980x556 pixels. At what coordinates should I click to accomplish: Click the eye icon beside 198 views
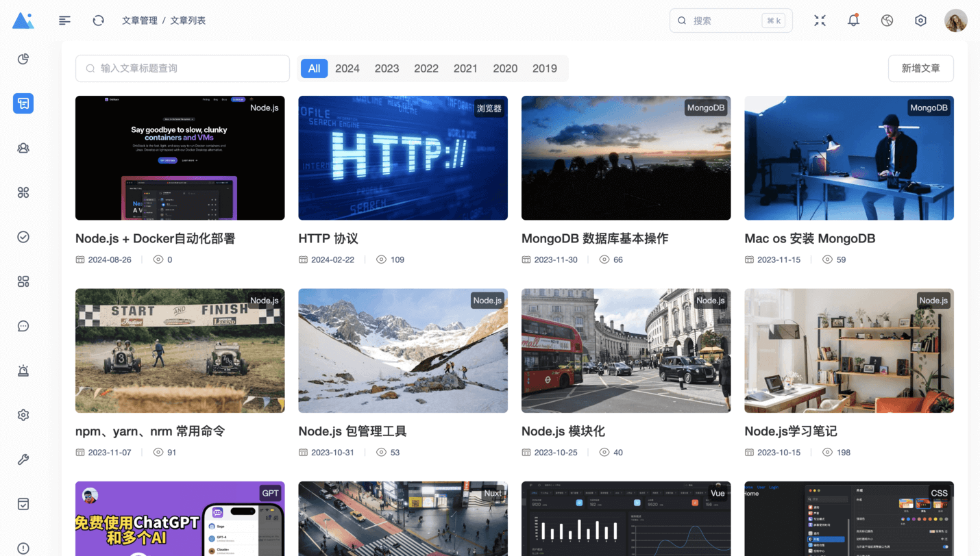828,452
